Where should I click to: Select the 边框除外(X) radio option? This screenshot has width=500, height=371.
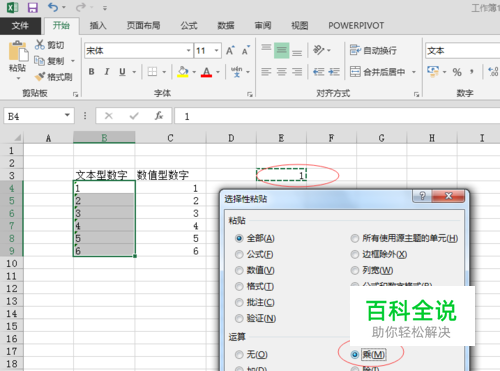pos(355,255)
